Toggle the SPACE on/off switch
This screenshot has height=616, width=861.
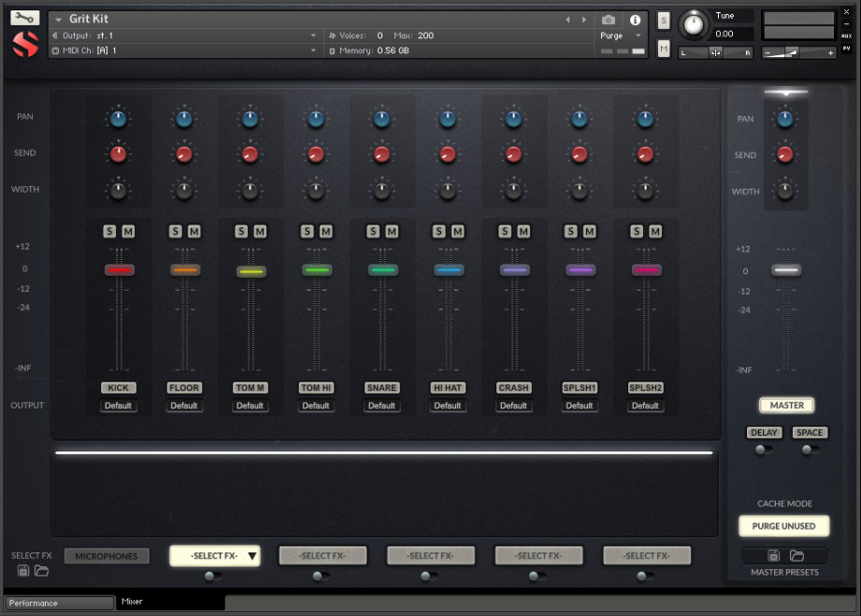[x=810, y=450]
